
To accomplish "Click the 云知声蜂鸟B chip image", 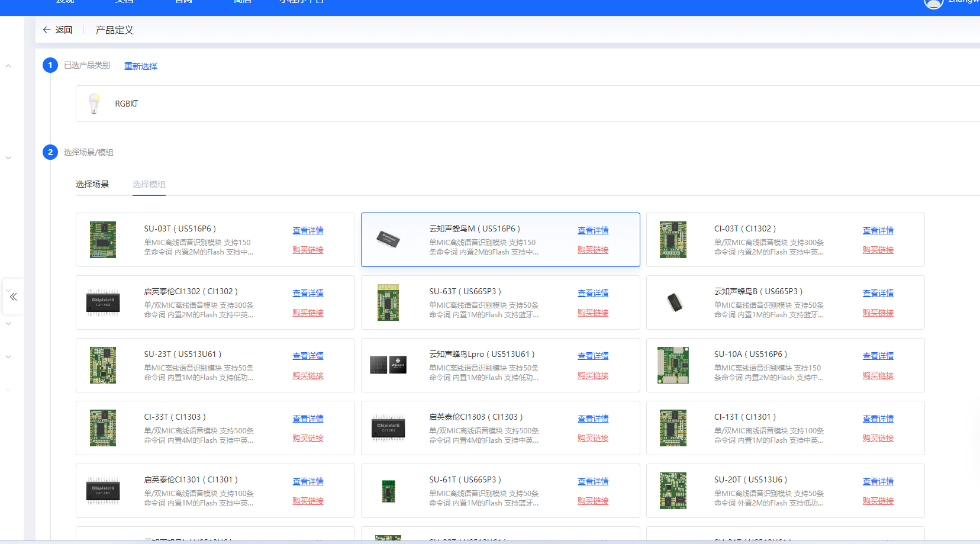I will click(x=673, y=302).
